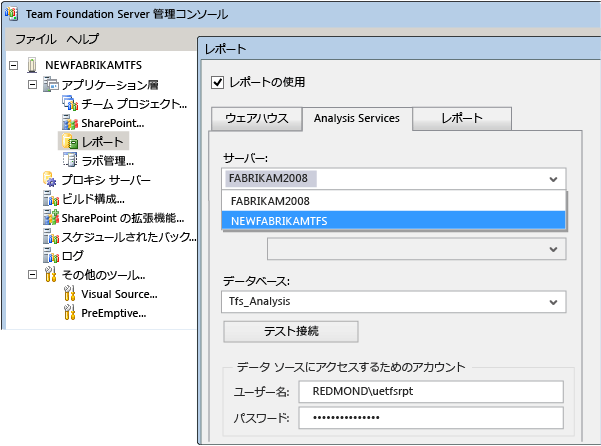Screen dimensions: 601x446
Task: Choose FABRIKAM2008 from the server list
Action: click(x=394, y=201)
